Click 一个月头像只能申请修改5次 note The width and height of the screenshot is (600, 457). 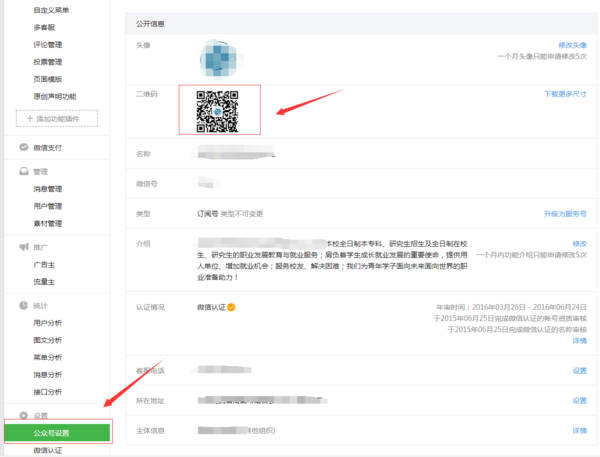tap(542, 56)
